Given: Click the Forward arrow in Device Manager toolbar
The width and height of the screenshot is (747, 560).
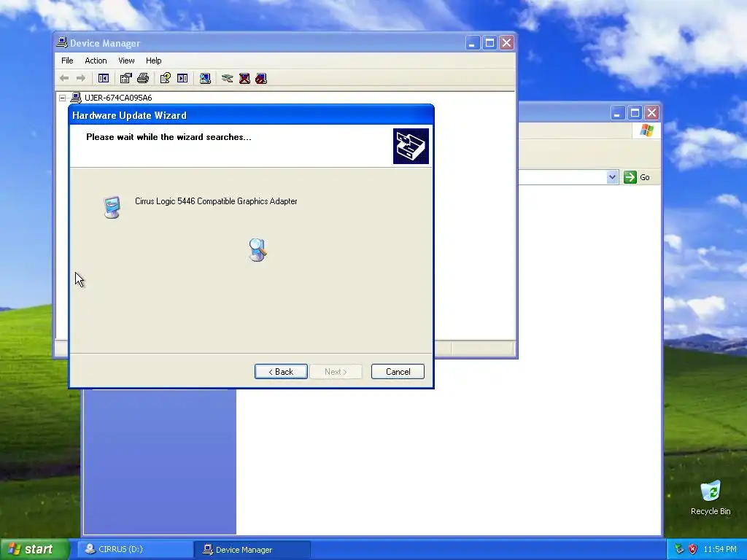Looking at the screenshot, I should (81, 78).
